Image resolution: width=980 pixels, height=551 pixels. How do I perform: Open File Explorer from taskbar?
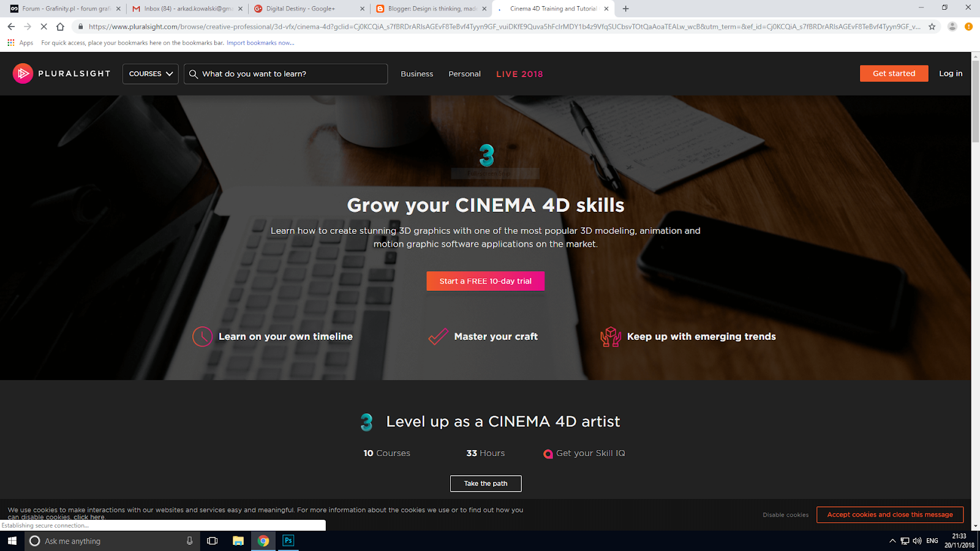(238, 541)
